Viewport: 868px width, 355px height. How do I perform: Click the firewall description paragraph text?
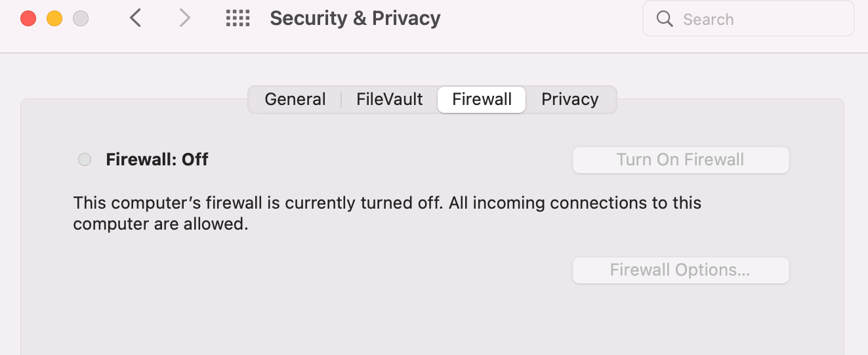point(387,213)
